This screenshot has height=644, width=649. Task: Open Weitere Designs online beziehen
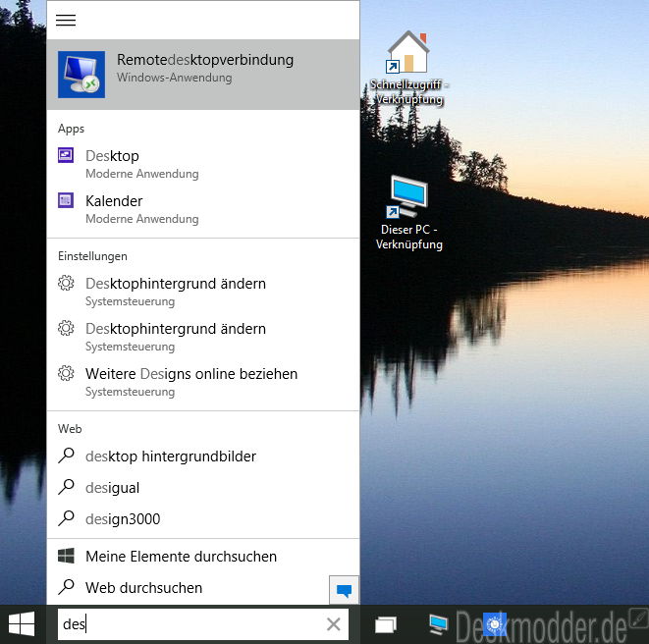tap(203, 382)
